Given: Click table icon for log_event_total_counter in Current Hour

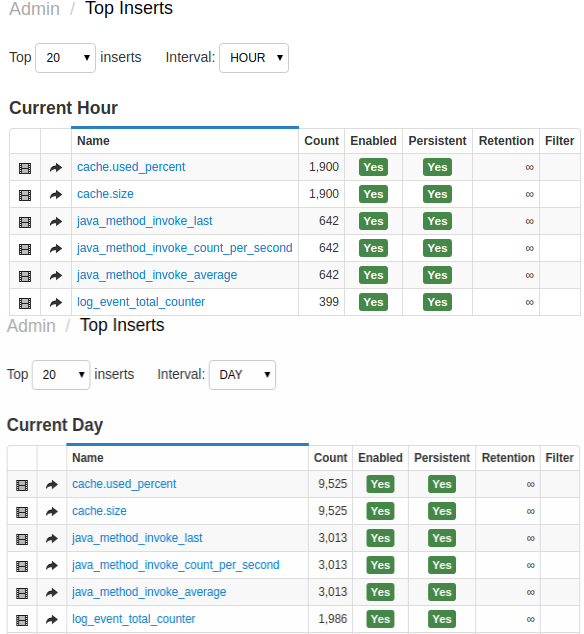Looking at the screenshot, I should point(25,303).
